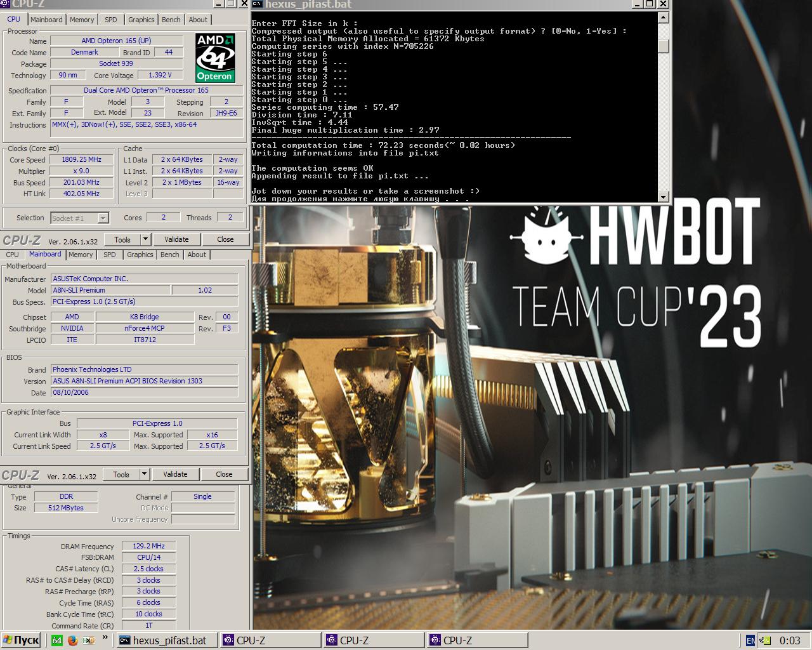This screenshot has width=812, height=650.
Task: Click the Phoenix Technologies LTD brand field
Action: pos(145,369)
